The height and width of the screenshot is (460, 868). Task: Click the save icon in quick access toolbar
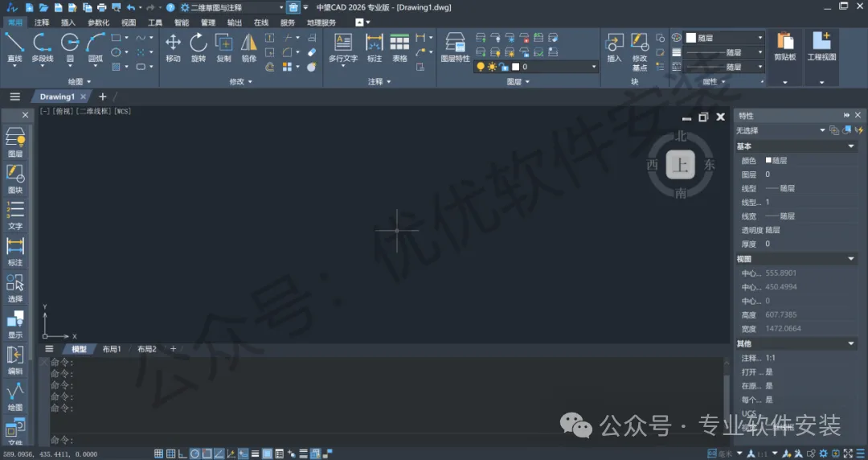click(x=58, y=8)
